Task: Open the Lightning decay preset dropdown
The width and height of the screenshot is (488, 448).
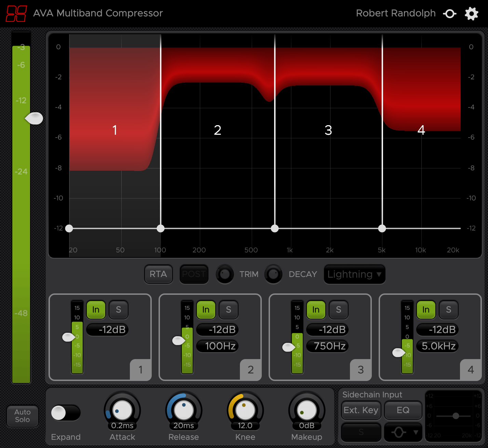Action: pos(354,274)
